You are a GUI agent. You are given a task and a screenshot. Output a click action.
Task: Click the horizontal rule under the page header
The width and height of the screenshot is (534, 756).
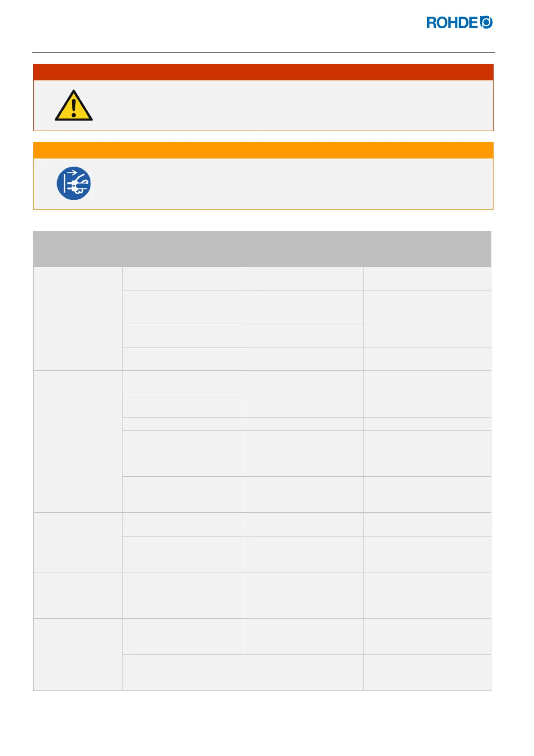(x=263, y=53)
